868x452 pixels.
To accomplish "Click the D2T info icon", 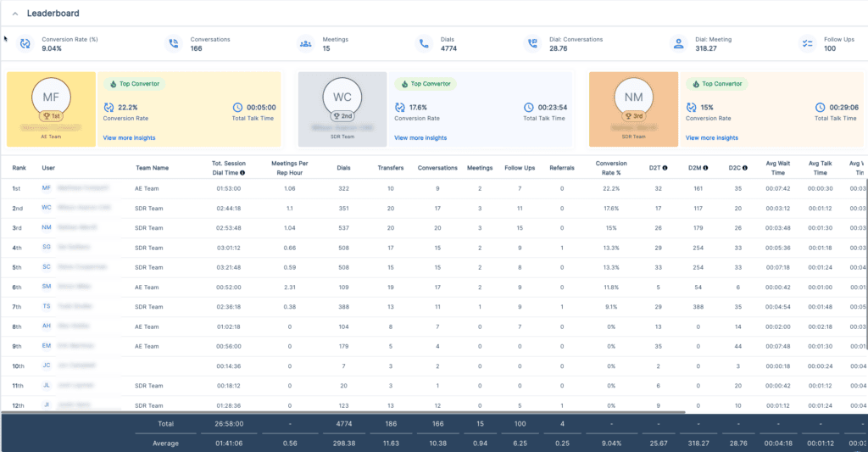I will pyautogui.click(x=665, y=168).
